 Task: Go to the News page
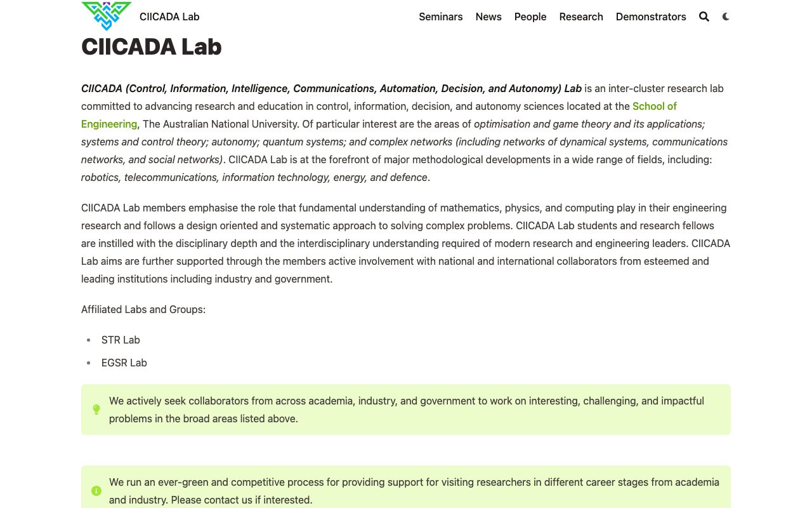tap(488, 17)
